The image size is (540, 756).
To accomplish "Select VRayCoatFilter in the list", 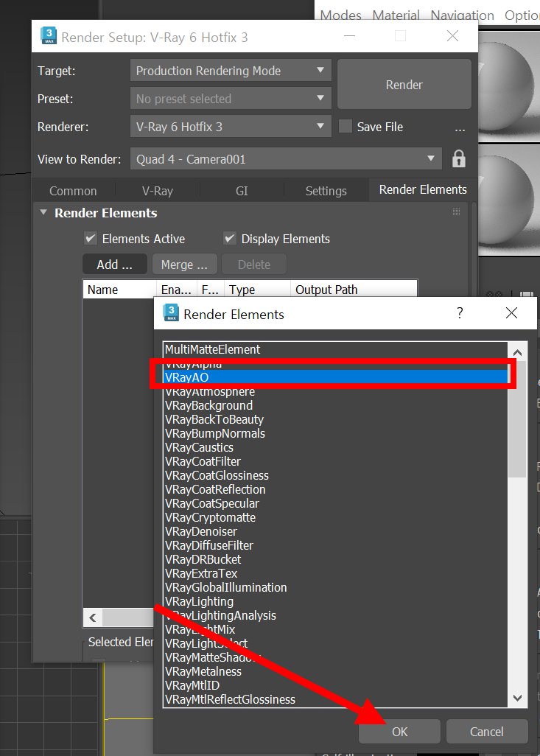I will tap(336, 461).
